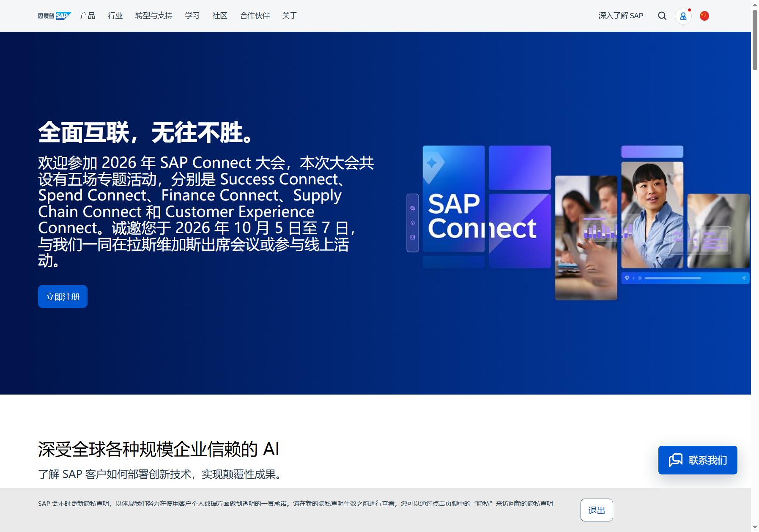Open the 产品 menu
Screen dimensions: 759x532
point(88,16)
